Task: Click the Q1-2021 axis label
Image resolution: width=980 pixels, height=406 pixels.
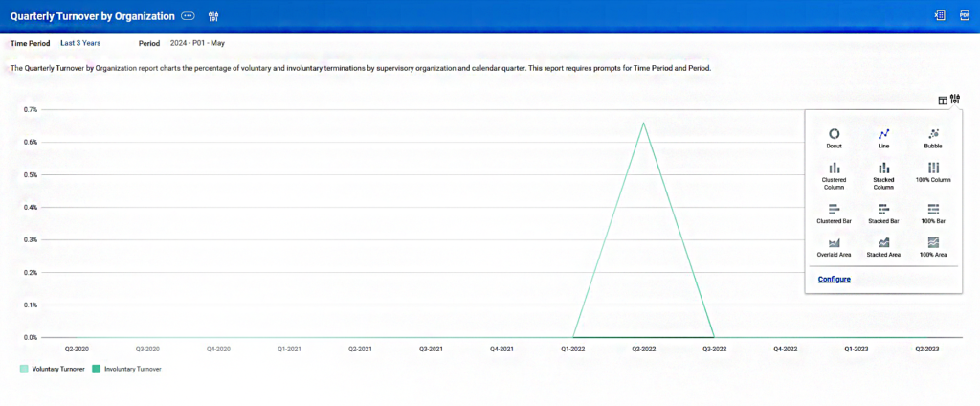Action: [x=289, y=349]
